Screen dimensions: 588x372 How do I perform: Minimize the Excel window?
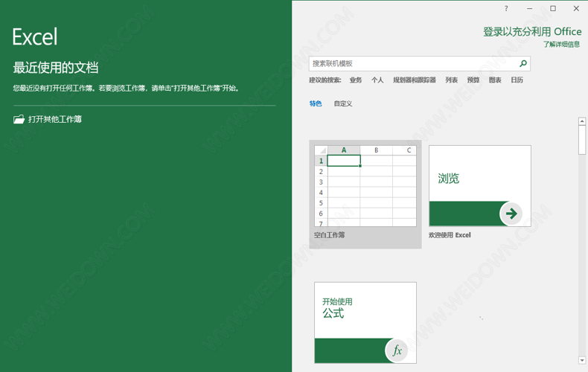[529, 8]
